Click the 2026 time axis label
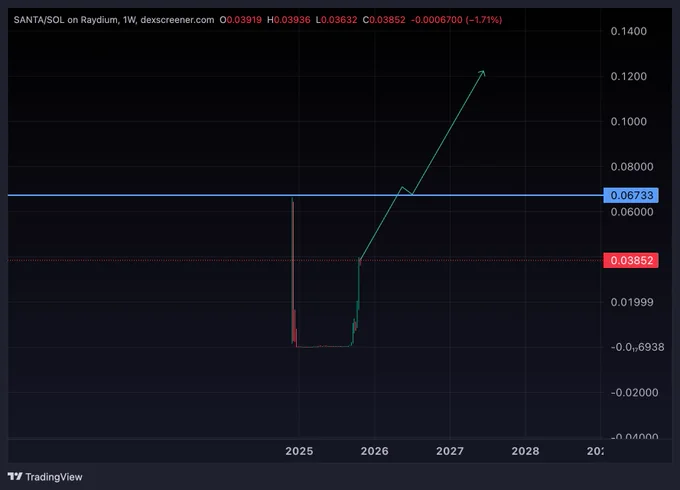 (375, 451)
